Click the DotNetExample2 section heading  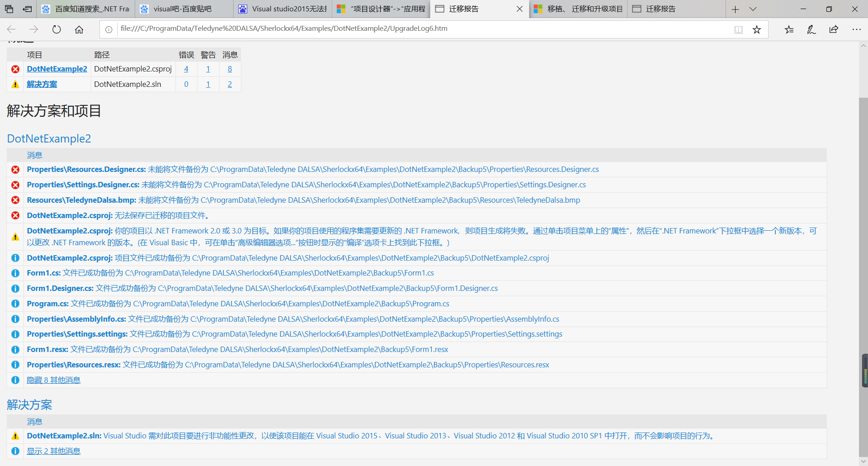pyautogui.click(x=49, y=138)
